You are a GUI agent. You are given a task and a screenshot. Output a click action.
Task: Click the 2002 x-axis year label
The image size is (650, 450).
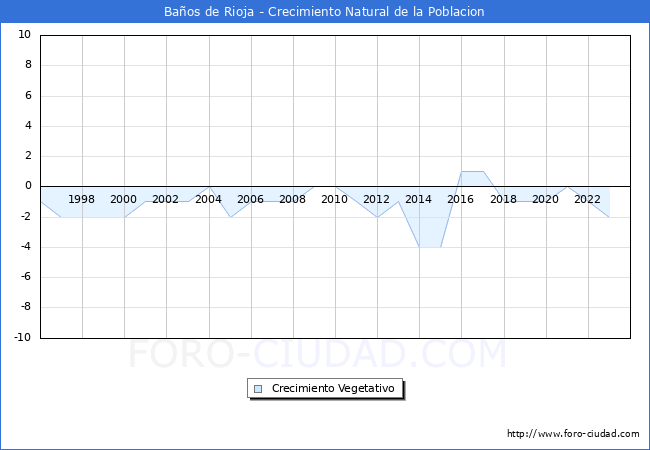(165, 199)
